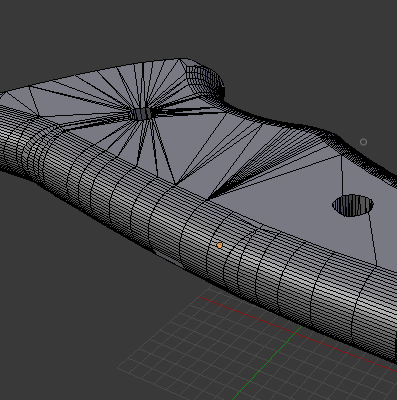The image size is (397, 400).
Task: Click the orange object origin dot
Action: pos(219,245)
